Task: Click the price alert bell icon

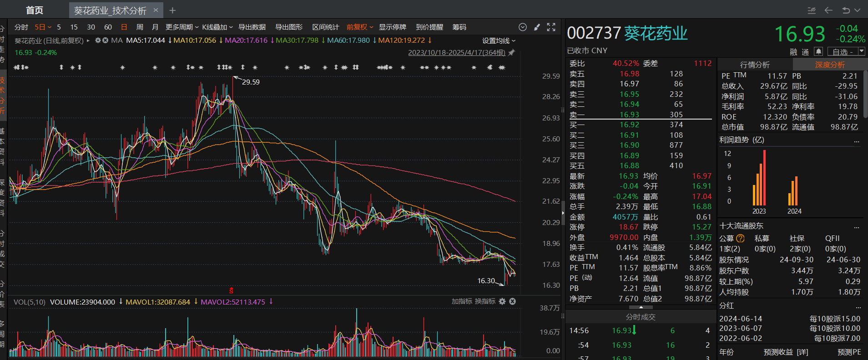Action: click(818, 51)
